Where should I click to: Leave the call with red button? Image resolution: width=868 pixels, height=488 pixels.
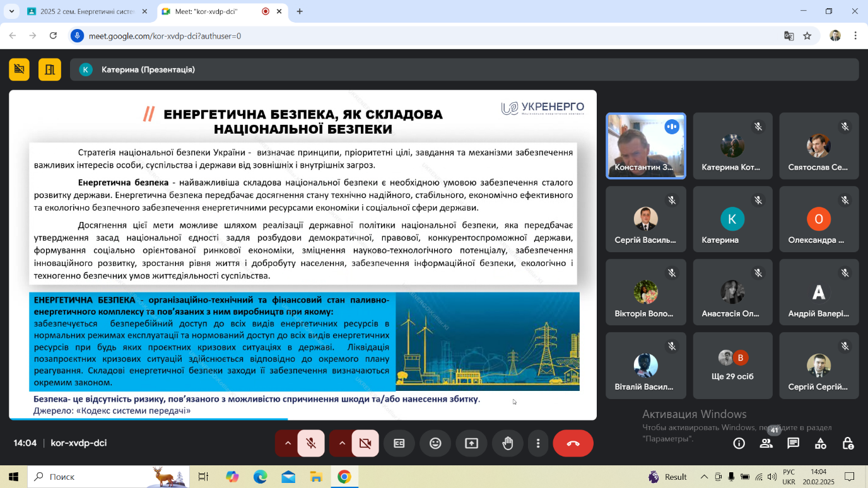[x=573, y=443]
